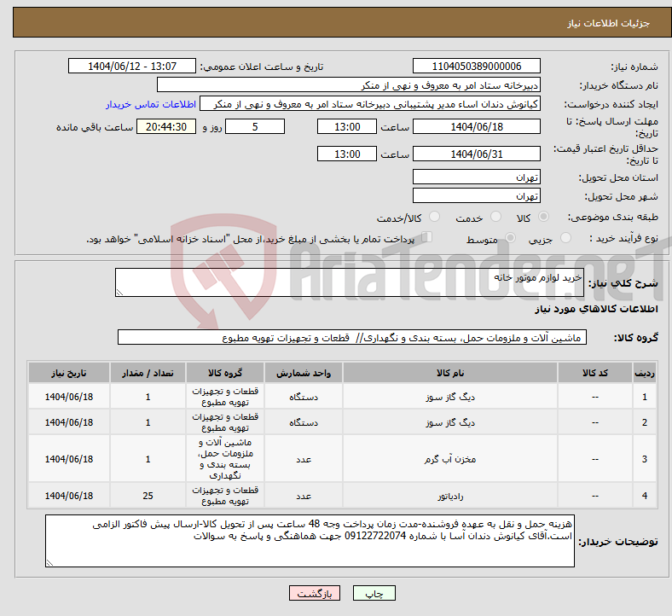This screenshot has height=616, width=672.
Task: Click the شرح کلی نیاز text area
Action: point(350,282)
